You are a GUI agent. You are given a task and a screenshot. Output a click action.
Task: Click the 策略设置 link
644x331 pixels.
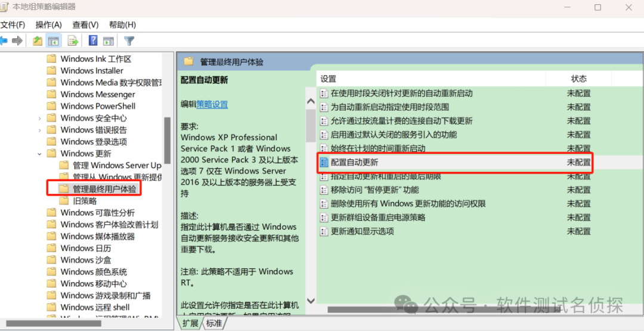tap(212, 104)
